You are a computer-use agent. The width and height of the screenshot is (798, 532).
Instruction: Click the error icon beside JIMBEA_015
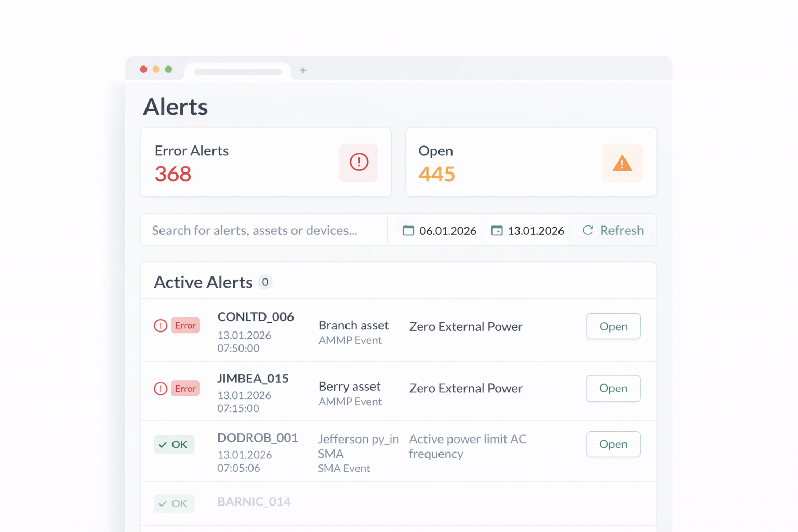161,389
